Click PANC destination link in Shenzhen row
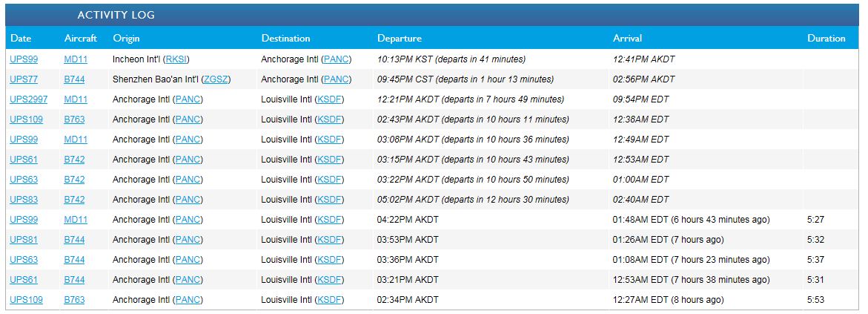868x314 pixels. click(x=337, y=79)
